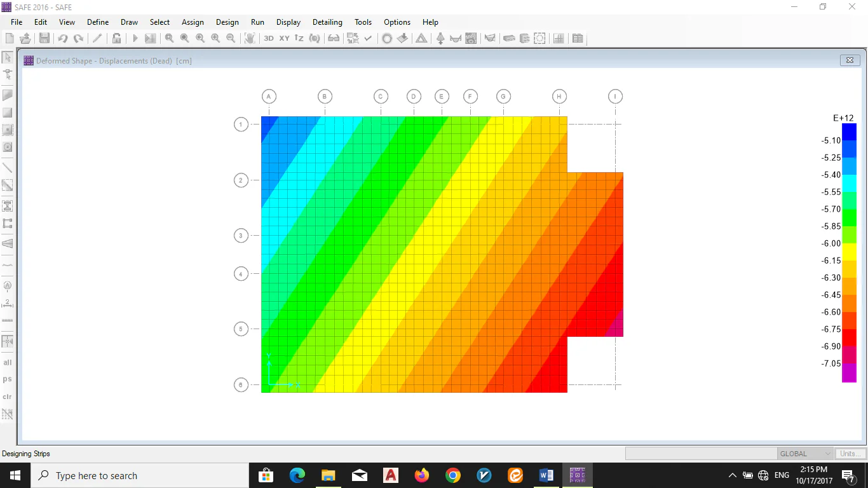Click the 'clr' clear selection tool
This screenshot has height=488, width=868.
coord(8,396)
